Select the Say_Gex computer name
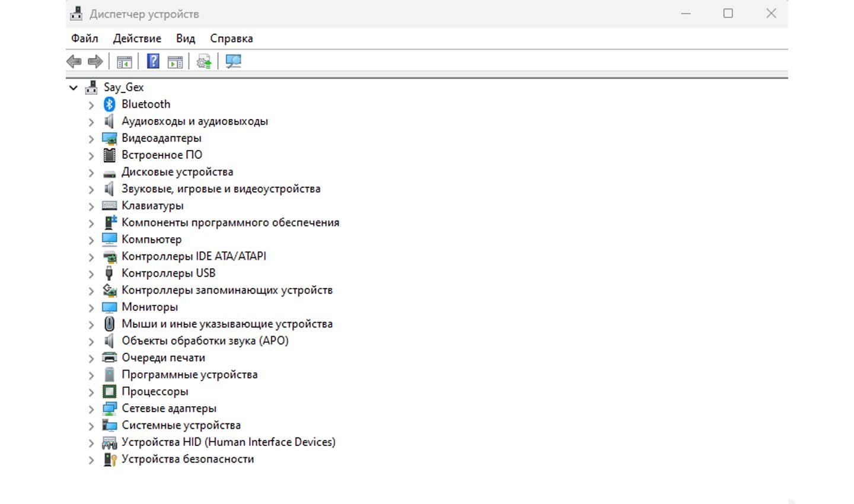Screen dimensions: 854x504 123,87
